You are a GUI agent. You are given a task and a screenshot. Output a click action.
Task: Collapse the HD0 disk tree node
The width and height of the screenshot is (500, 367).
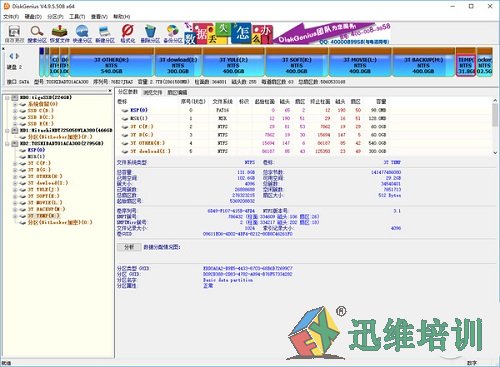[x=7, y=98]
